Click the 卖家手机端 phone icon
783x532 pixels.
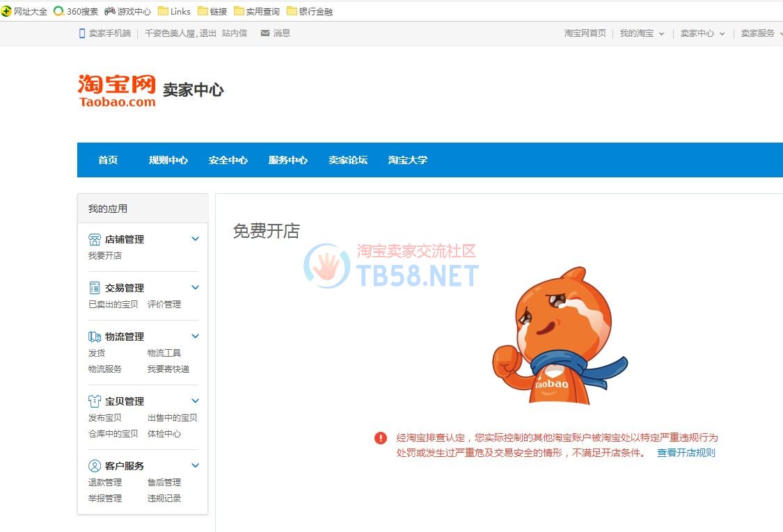pos(82,33)
